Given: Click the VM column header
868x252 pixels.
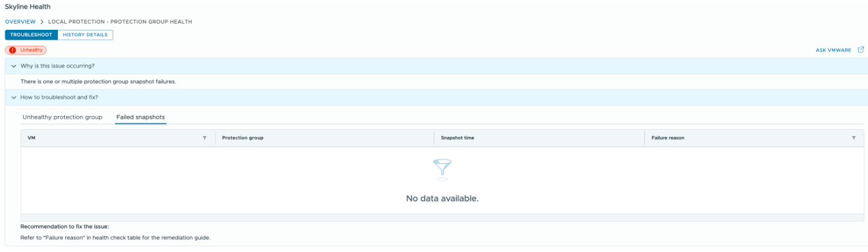Looking at the screenshot, I should point(32,138).
